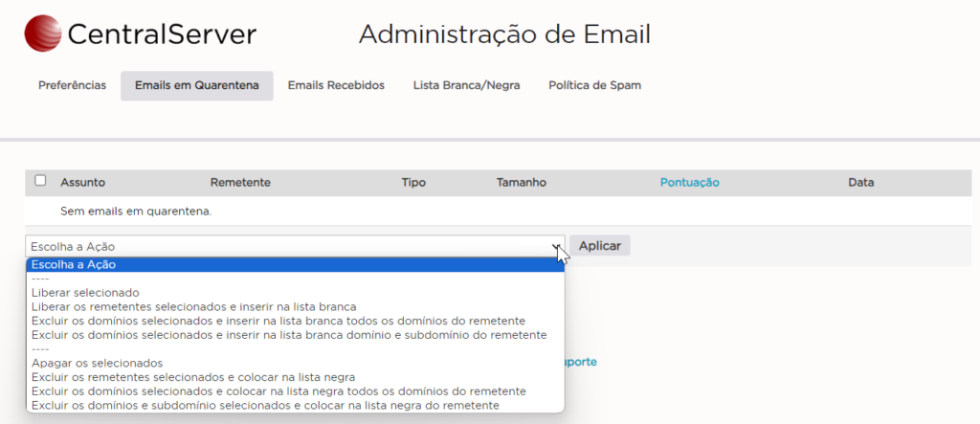Open the Preferências tab

pos(72,85)
